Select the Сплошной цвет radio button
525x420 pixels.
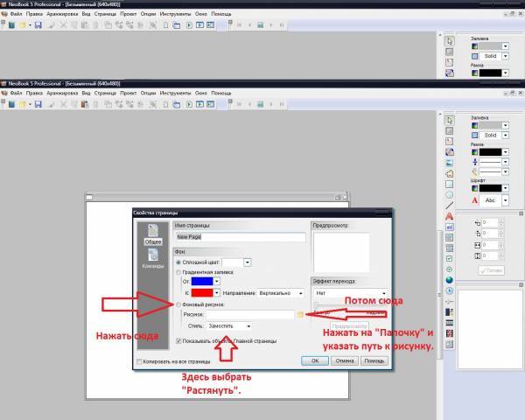pyautogui.click(x=179, y=262)
